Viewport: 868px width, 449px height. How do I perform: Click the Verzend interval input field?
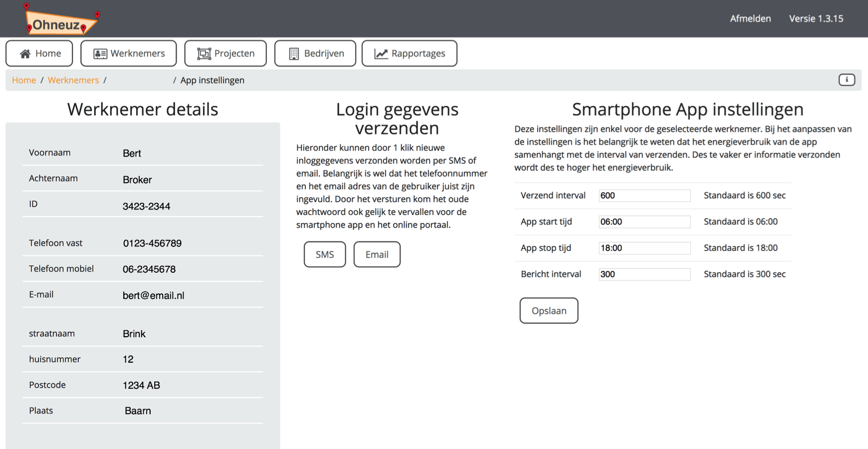[644, 195]
